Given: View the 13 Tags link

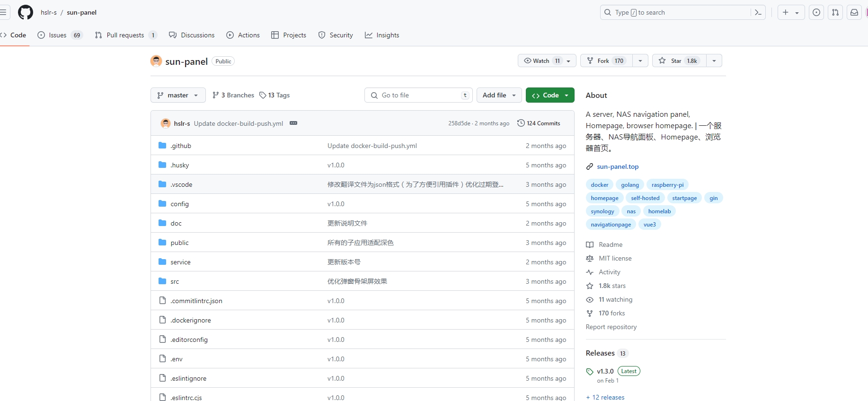Looking at the screenshot, I should pyautogui.click(x=275, y=95).
